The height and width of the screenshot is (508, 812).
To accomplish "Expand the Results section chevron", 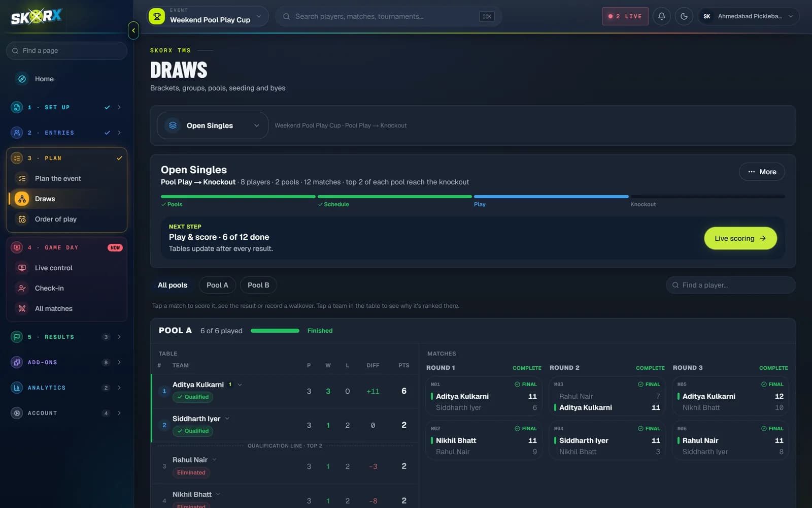I will click(119, 337).
